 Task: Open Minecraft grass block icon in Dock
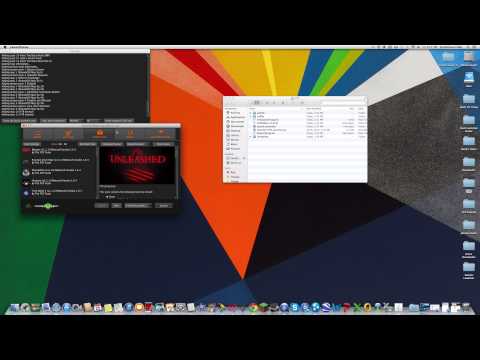click(264, 307)
